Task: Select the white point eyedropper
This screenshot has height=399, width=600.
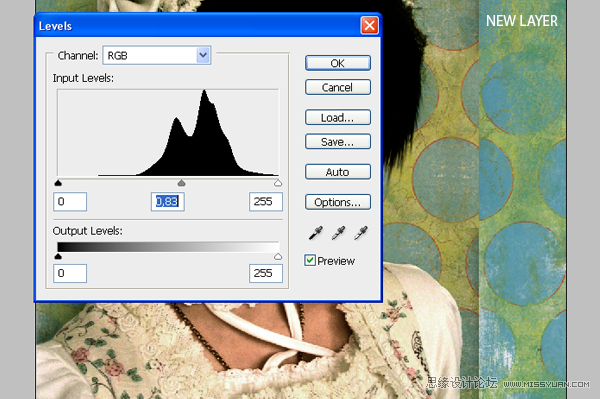Action: 361,233
